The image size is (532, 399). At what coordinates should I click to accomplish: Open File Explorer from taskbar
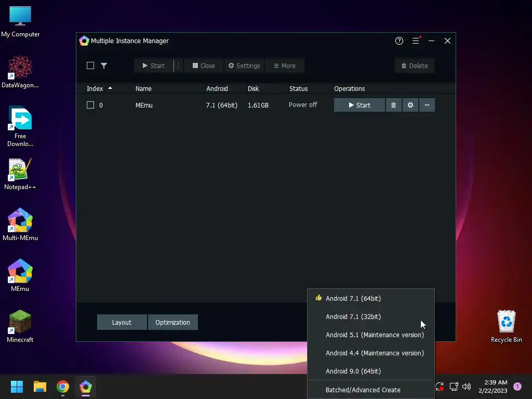[39, 387]
